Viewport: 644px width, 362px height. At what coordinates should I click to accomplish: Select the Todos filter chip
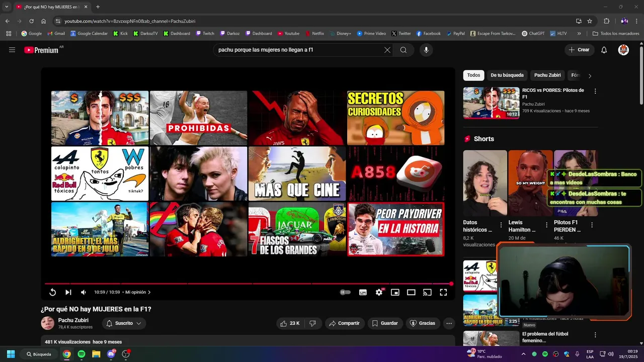tap(473, 75)
